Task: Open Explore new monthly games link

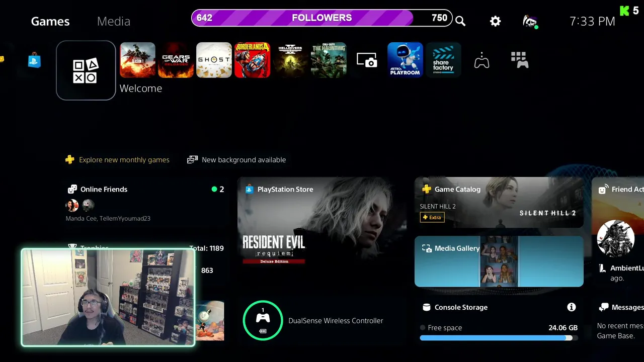Action: pos(118,160)
